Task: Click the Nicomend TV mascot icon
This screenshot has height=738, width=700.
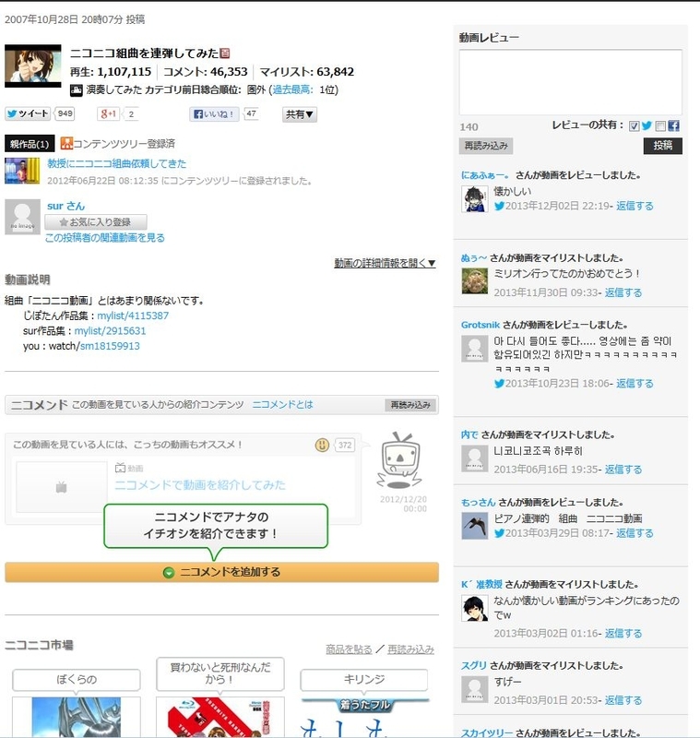Action: pos(399,460)
